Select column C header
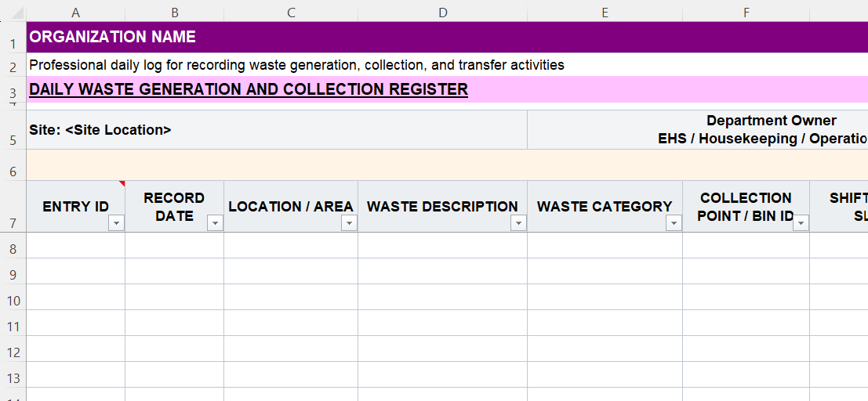868x401 pixels. [291, 12]
